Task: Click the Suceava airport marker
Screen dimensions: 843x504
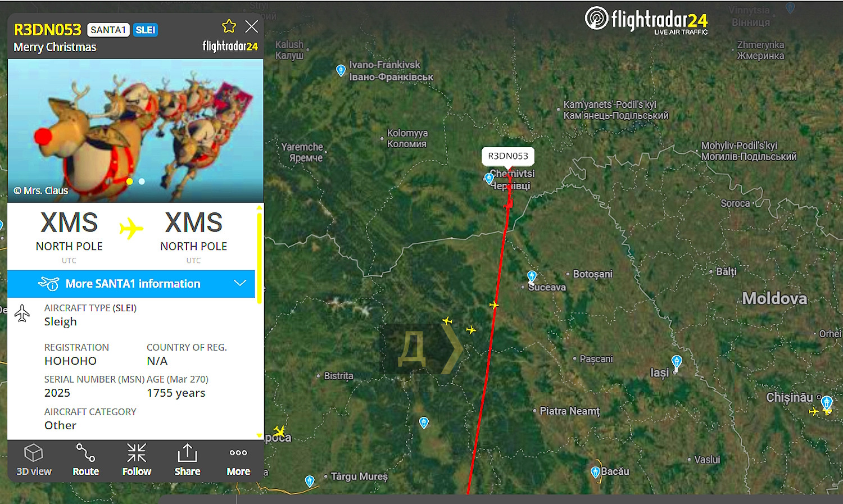Action: point(532,276)
